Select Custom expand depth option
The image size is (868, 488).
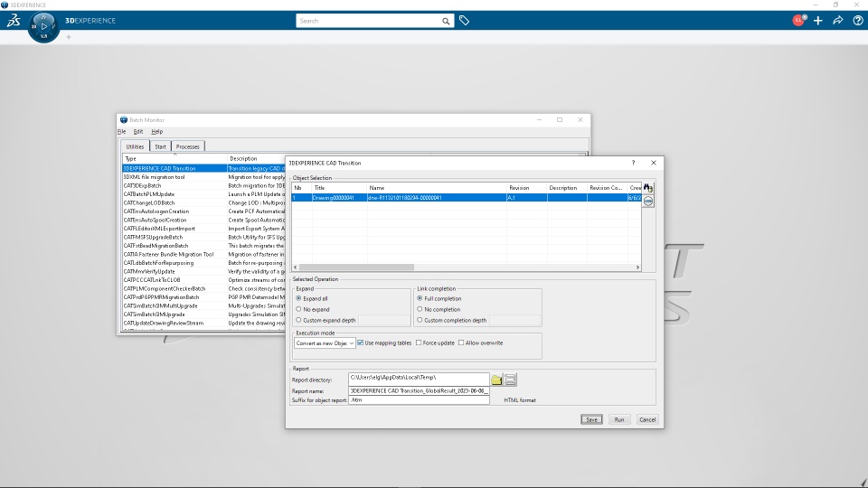[x=298, y=320]
